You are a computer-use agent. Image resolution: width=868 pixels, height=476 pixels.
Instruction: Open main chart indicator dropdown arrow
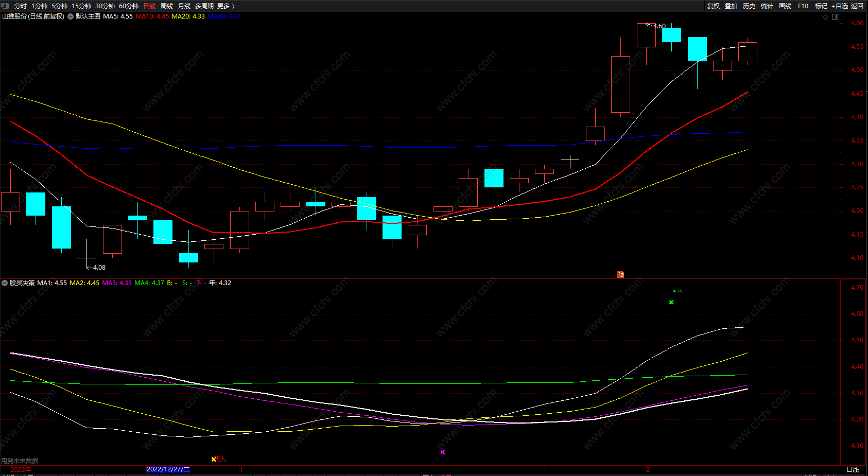click(x=71, y=16)
